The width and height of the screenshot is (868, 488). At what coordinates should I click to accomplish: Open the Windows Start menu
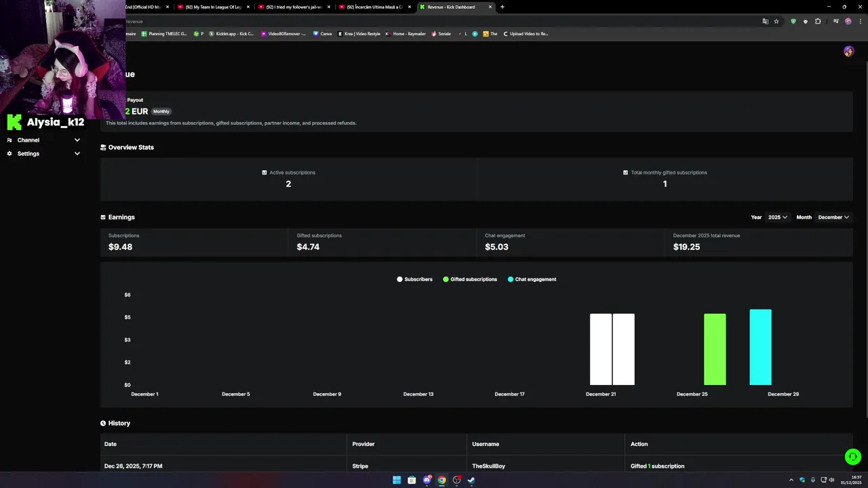pos(397,480)
